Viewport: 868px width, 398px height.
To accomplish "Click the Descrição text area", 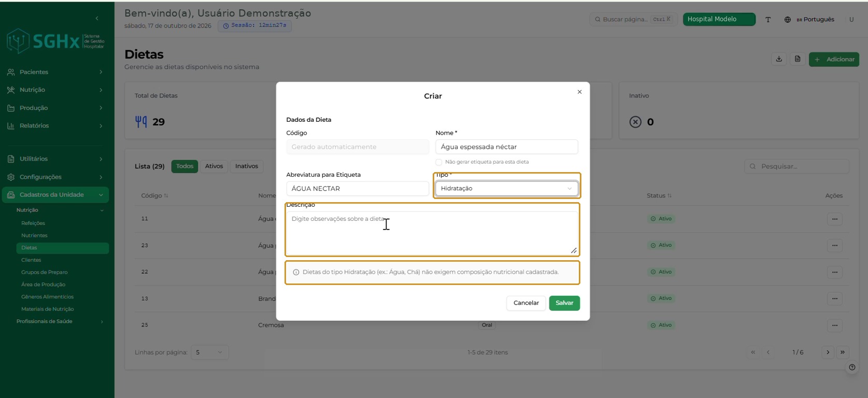I will [x=432, y=233].
